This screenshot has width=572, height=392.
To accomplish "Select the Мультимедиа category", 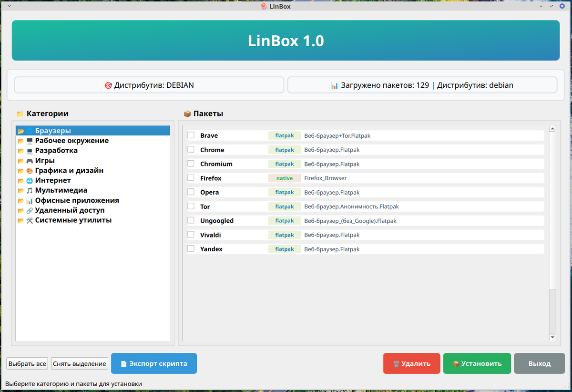I will (x=93, y=190).
